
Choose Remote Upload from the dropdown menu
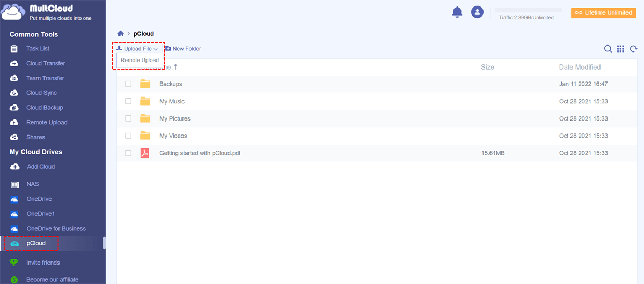coord(140,61)
